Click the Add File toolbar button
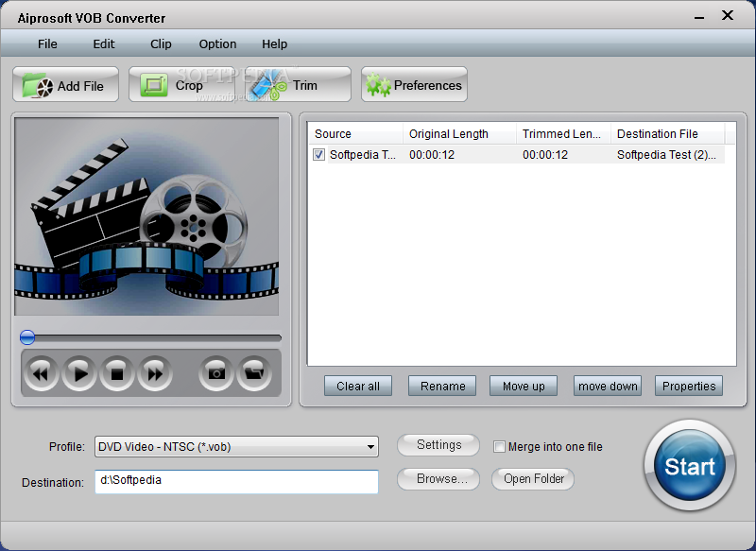 click(65, 85)
